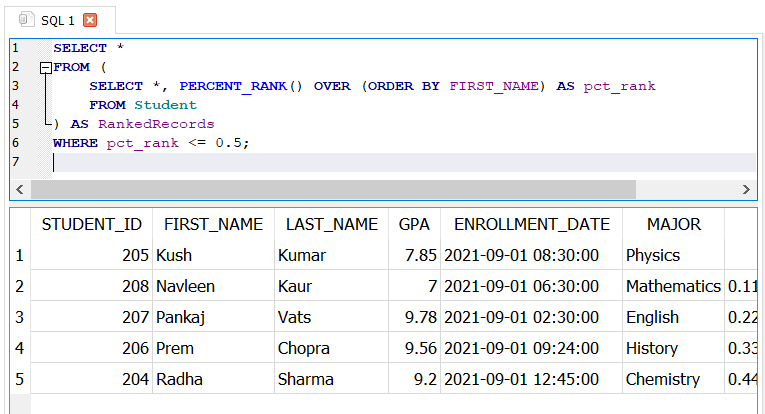Image resolution: width=765 pixels, height=414 pixels.
Task: Click cell with student ID 206
Action: coord(92,348)
